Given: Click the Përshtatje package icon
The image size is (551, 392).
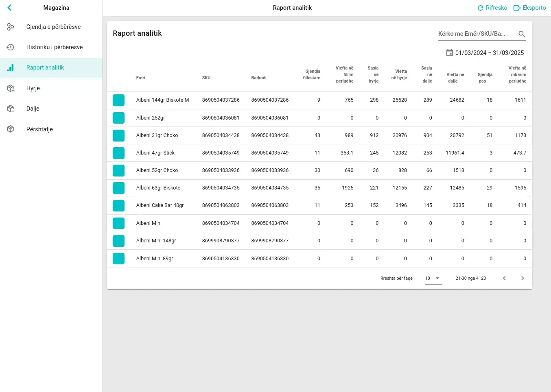Looking at the screenshot, I should point(11,129).
